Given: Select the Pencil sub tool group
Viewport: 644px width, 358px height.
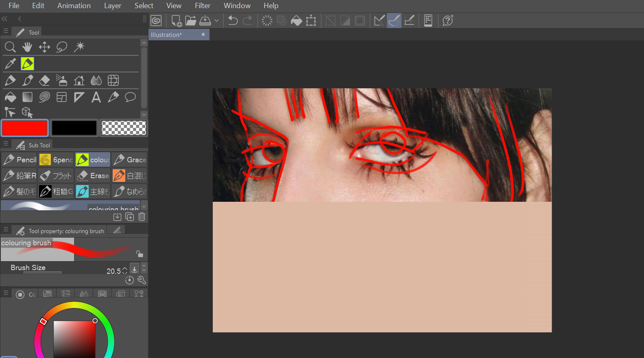Looking at the screenshot, I should click(x=19, y=160).
